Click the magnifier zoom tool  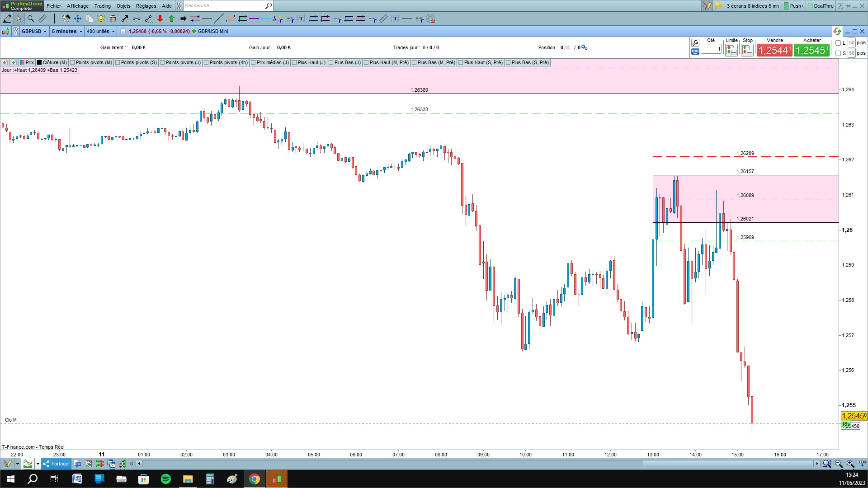point(31,19)
